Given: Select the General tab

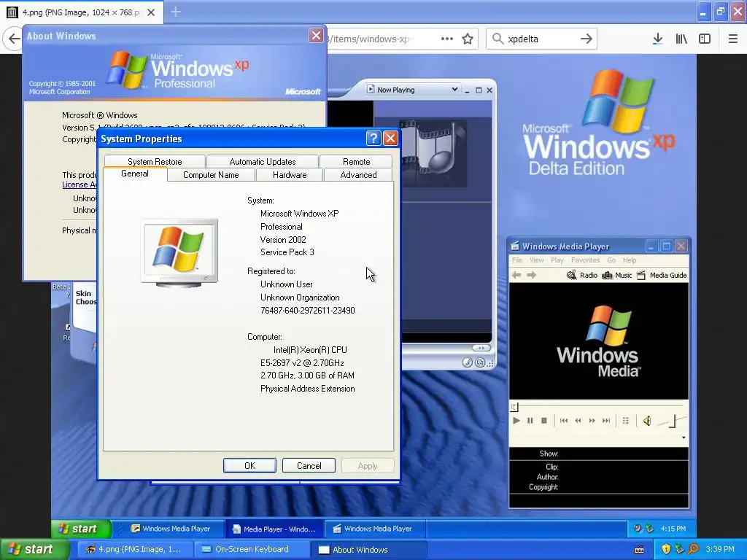Looking at the screenshot, I should coord(135,174).
